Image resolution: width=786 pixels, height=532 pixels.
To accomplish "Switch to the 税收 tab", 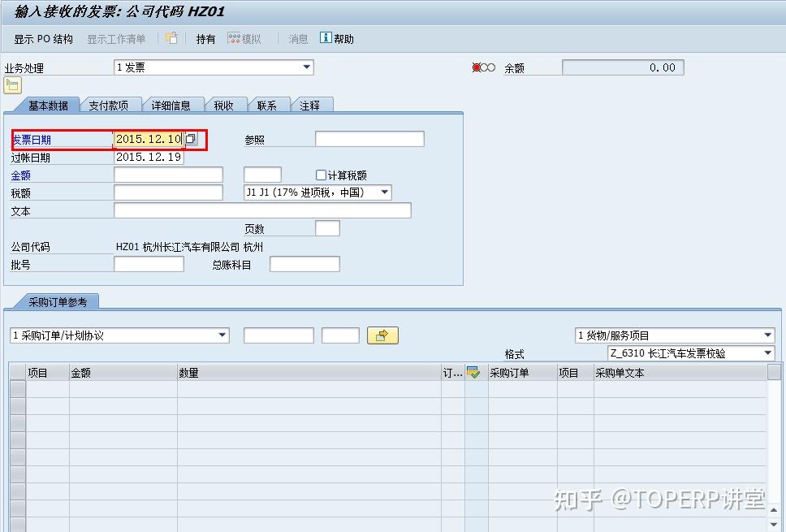I will (223, 106).
